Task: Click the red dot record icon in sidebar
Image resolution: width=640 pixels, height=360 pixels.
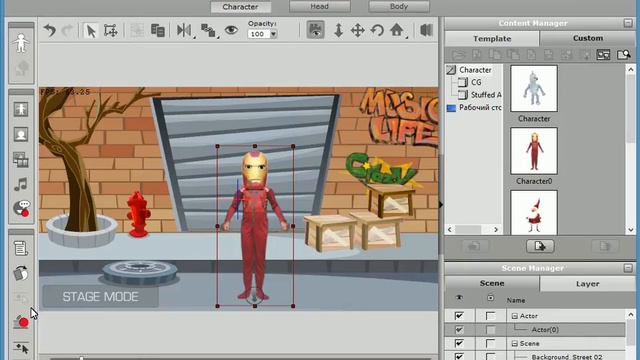Action: 22,322
